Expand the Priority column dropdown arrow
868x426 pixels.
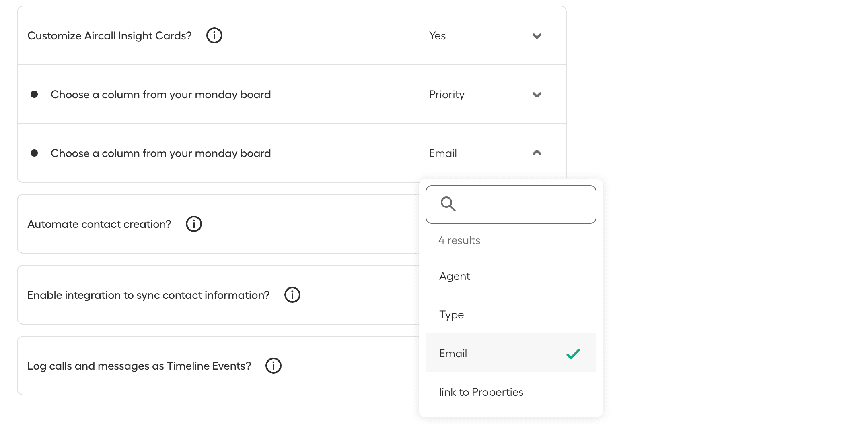click(x=537, y=95)
